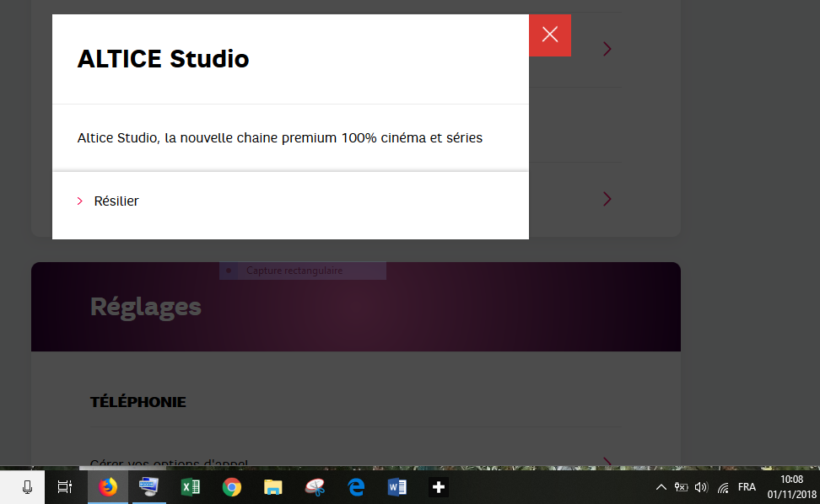The image size is (820, 504).
Task: Open Microsoft Edge
Action: coord(356,486)
